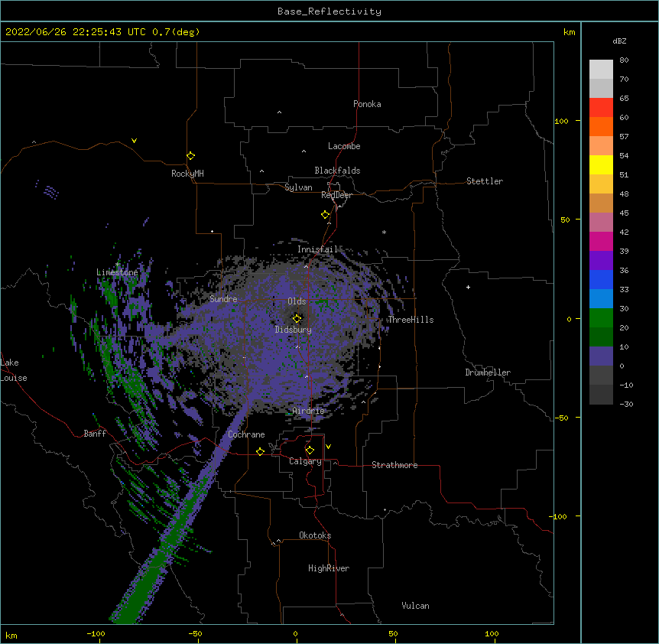The image size is (659, 644).
Task: Click the white asterisk marker east of Innisfail
Action: tap(384, 232)
